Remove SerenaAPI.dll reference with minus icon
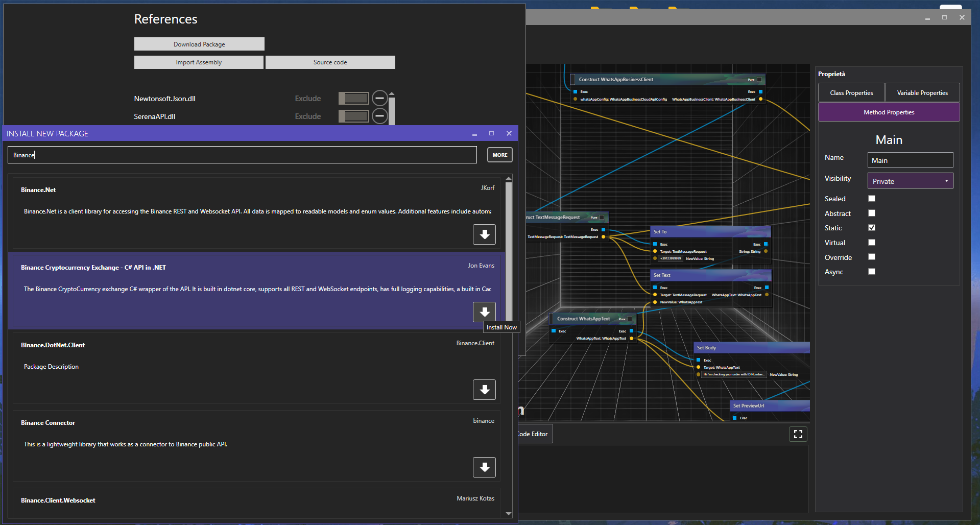This screenshot has width=980, height=525. point(379,116)
